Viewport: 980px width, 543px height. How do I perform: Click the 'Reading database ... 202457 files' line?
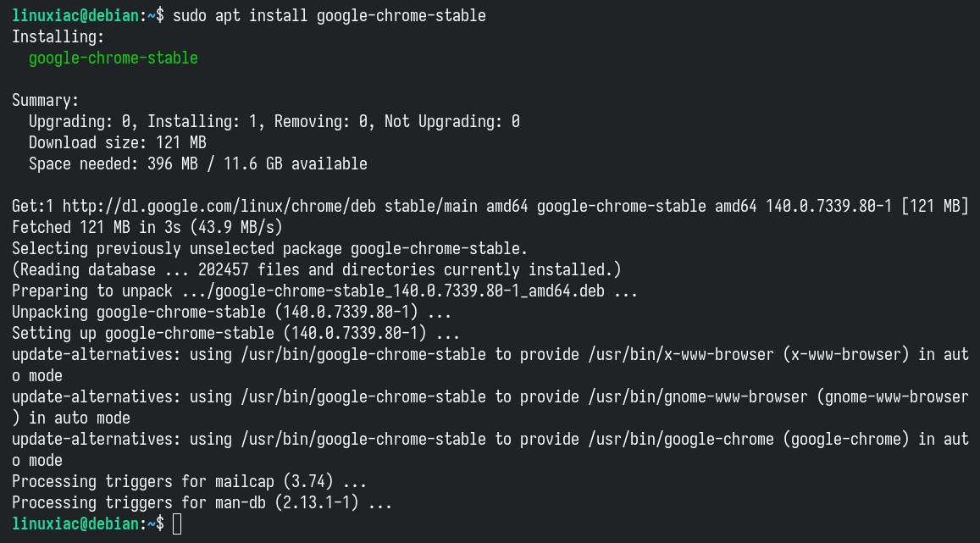[x=316, y=270]
